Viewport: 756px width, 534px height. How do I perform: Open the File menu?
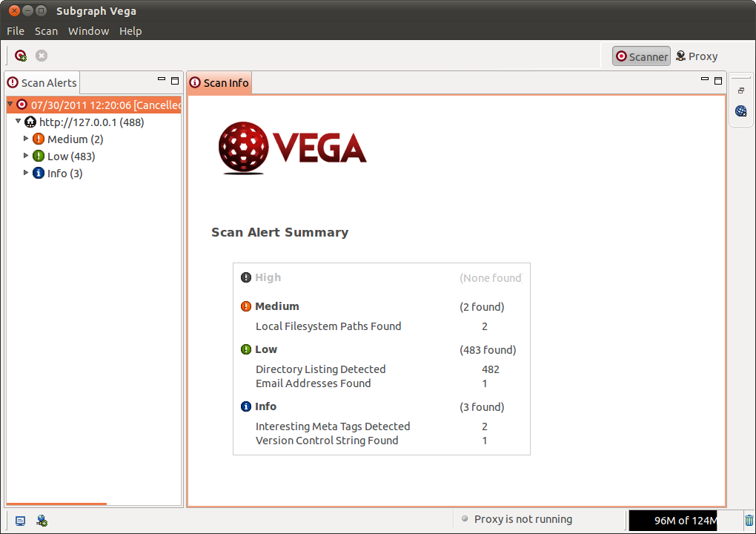pyautogui.click(x=16, y=31)
